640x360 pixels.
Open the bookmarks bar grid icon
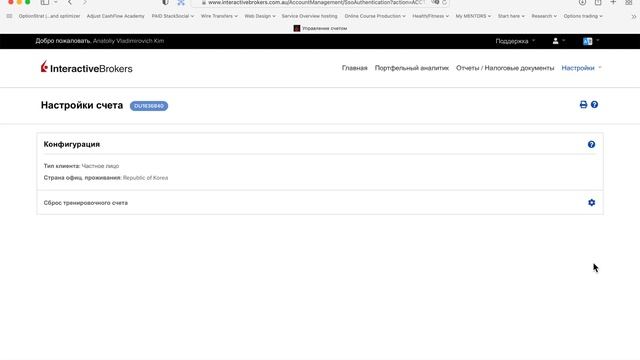coord(9,16)
